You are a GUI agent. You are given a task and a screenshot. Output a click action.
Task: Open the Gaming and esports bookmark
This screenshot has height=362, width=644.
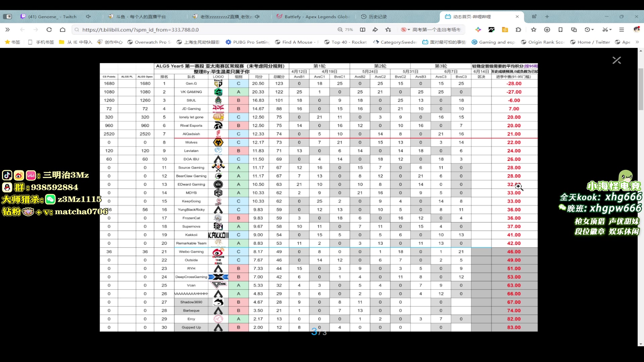coord(493,42)
